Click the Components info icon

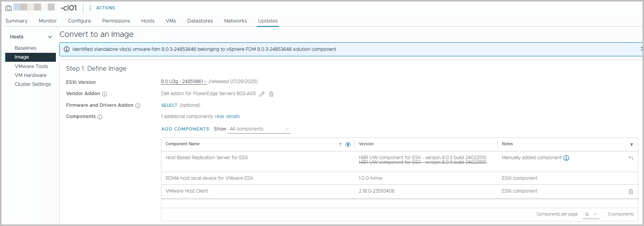tap(100, 117)
